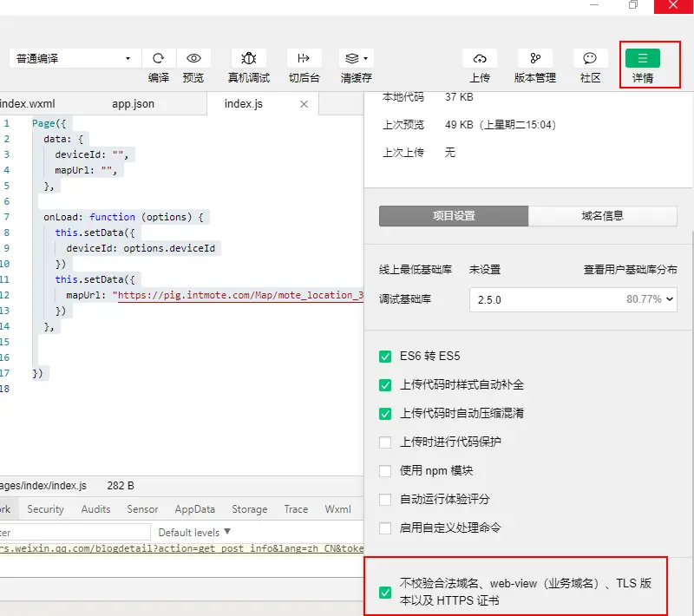Toggle 不校验合法域名 HTTPS 证书 checkbox

[x=385, y=592]
